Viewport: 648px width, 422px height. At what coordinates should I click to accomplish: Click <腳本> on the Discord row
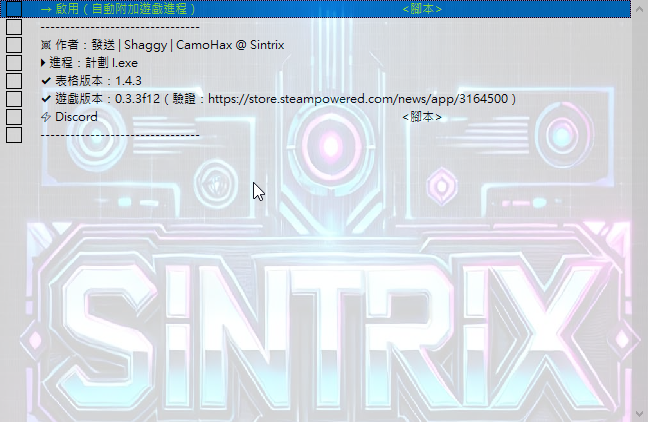pos(422,117)
